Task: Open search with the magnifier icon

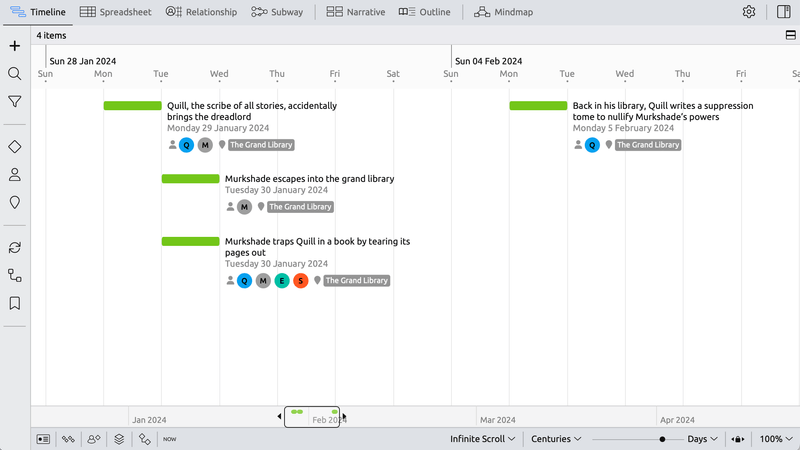Action: pyautogui.click(x=15, y=73)
